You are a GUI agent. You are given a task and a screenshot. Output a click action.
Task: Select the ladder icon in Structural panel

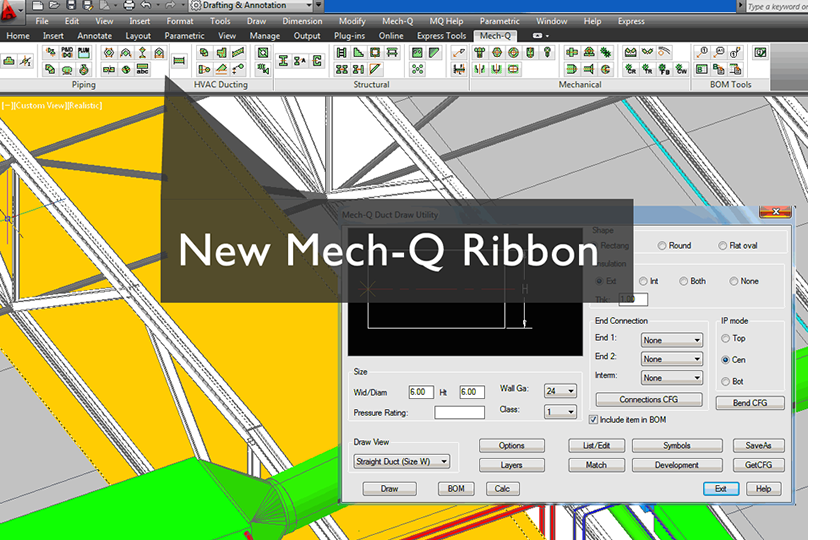pos(341,52)
